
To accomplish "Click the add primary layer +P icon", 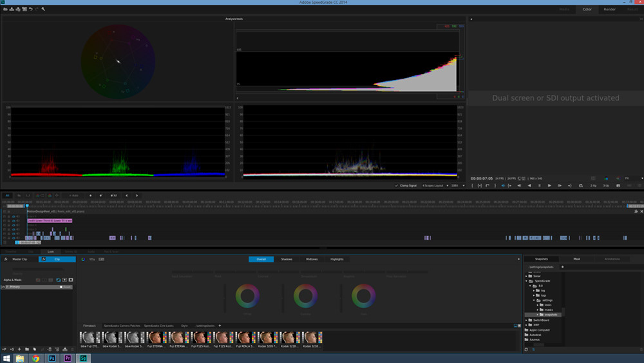I will [5, 349].
